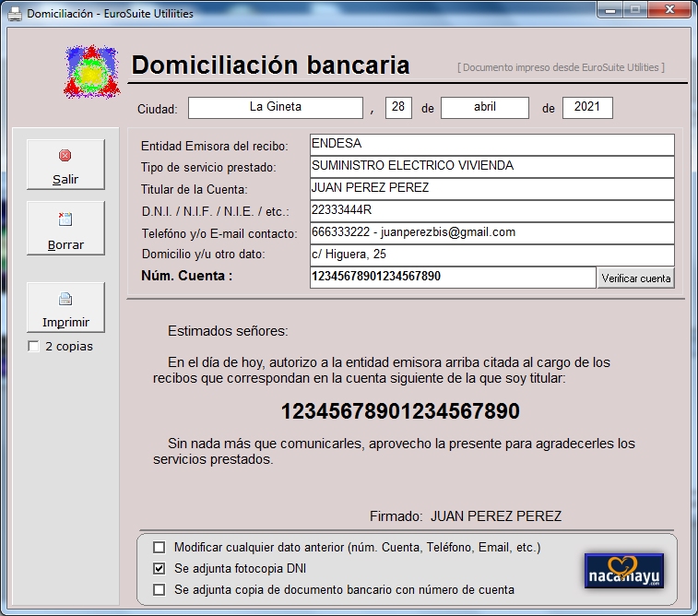
Task: Click the Verificar cuenta button
Action: (x=635, y=278)
